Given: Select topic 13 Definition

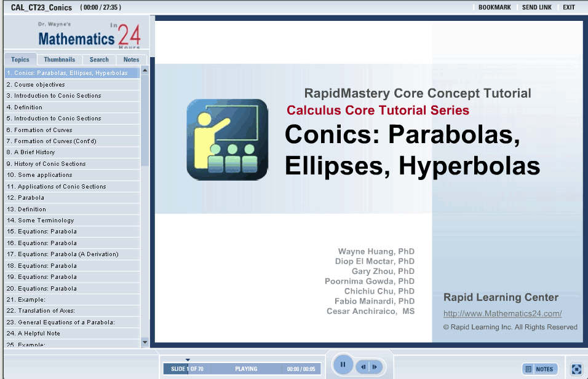Looking at the screenshot, I should click(73, 209).
